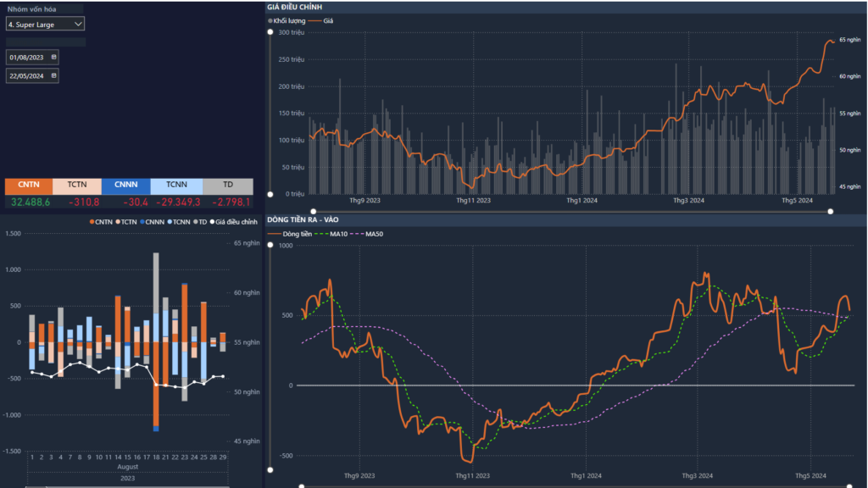Select the CNTN header card

pyautogui.click(x=29, y=184)
